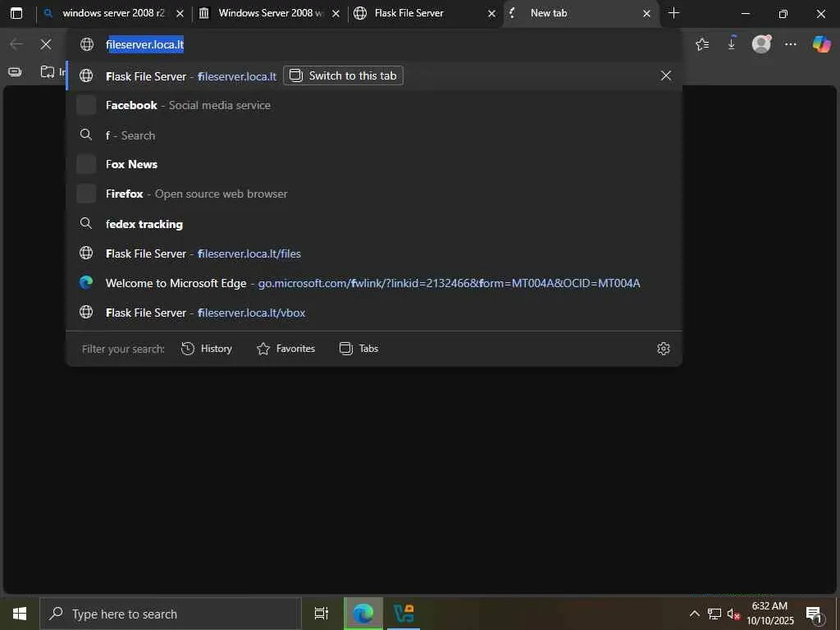The width and height of the screenshot is (840, 630).
Task: Open Welcome to Microsoft Edge suggestion
Action: click(x=374, y=283)
